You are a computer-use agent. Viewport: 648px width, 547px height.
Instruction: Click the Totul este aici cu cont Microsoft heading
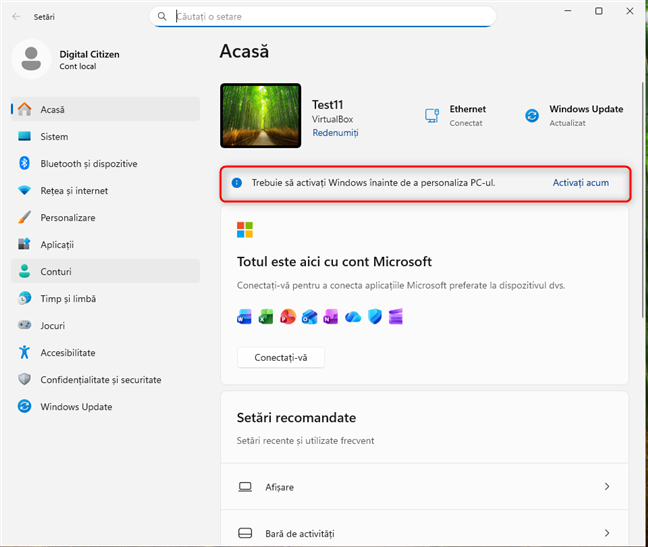[x=334, y=262]
